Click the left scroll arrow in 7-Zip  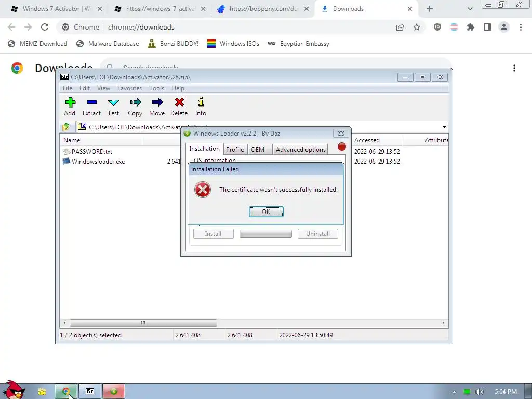(x=65, y=323)
